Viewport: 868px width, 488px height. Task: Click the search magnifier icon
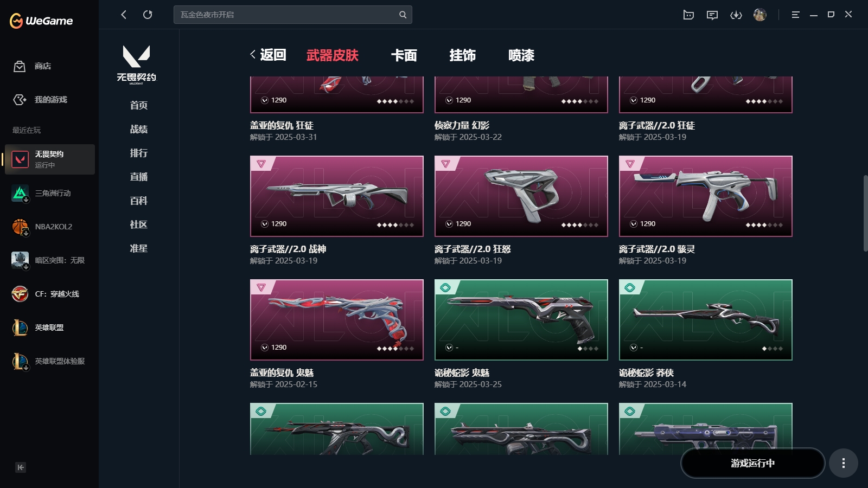pos(403,15)
